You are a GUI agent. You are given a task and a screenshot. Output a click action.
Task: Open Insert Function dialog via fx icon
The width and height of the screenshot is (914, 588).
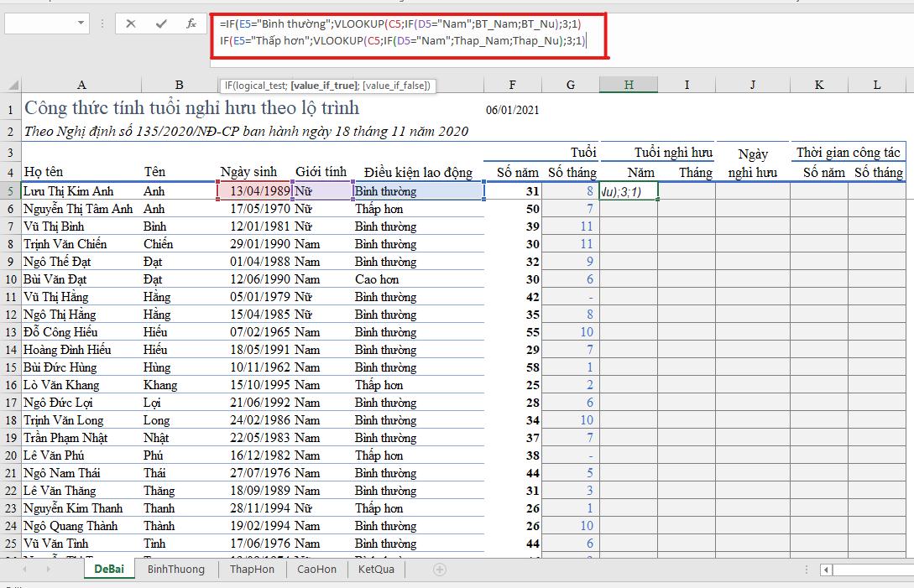191,23
